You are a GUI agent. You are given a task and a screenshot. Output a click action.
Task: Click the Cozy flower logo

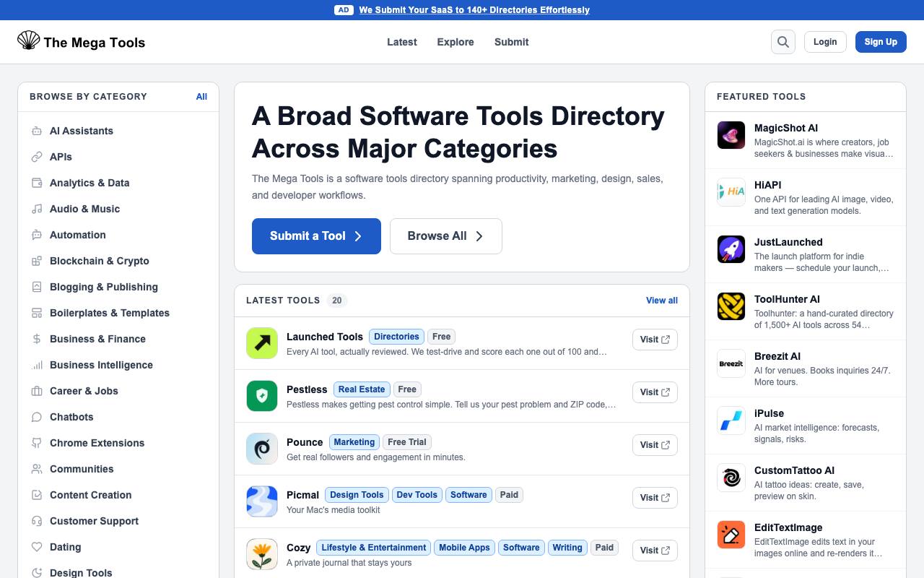tap(262, 554)
